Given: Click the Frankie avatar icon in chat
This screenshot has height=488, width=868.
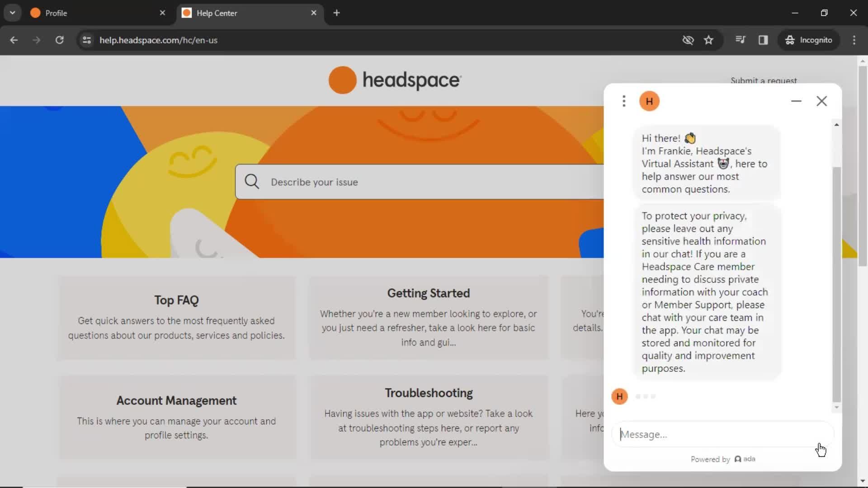Looking at the screenshot, I should (x=649, y=101).
